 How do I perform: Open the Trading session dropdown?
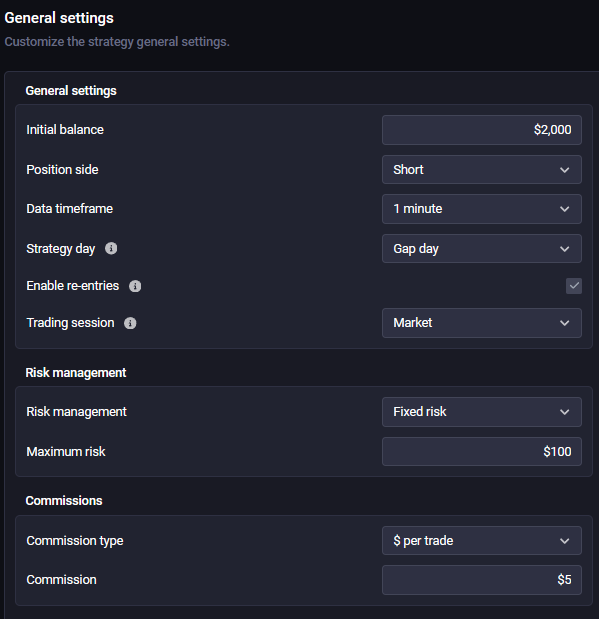[482, 323]
